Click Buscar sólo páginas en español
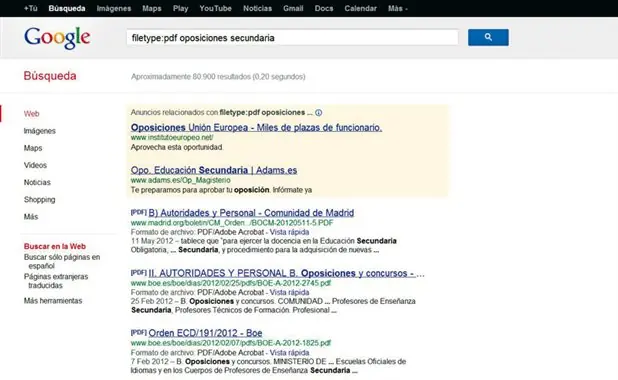Viewport: 618px width, 380px height. (x=62, y=261)
